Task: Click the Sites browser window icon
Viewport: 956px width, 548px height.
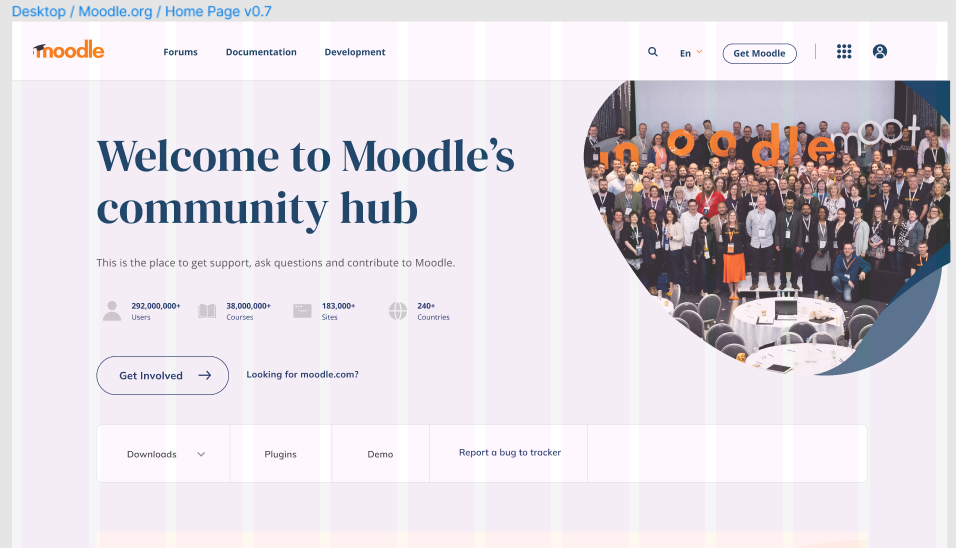Action: tap(302, 311)
